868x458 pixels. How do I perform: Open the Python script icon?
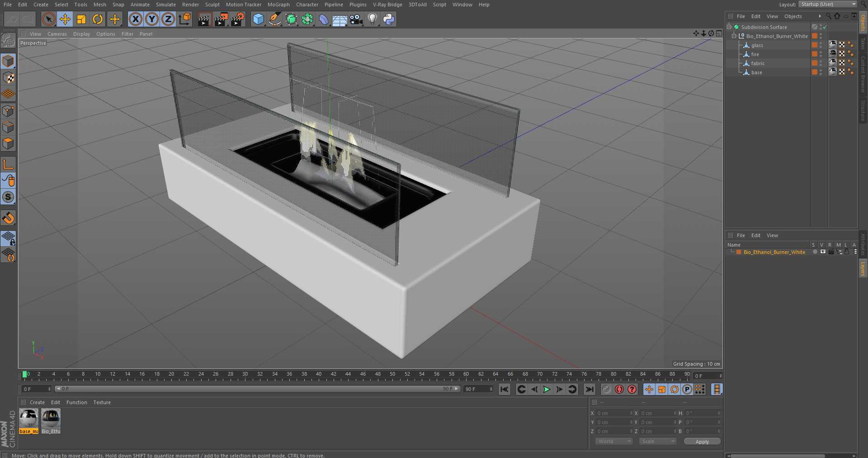(x=389, y=19)
